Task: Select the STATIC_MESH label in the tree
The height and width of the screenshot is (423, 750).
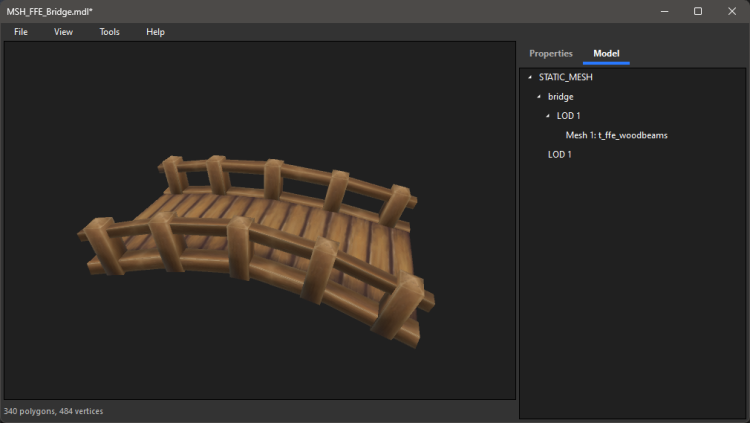Action: point(566,77)
